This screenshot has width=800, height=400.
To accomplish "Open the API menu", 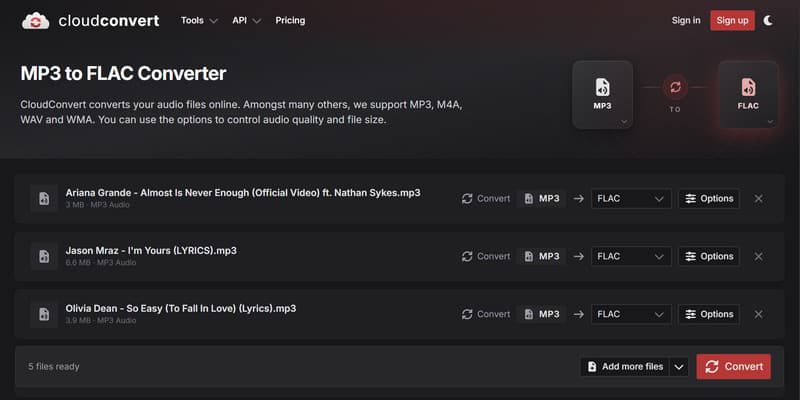I will click(246, 20).
